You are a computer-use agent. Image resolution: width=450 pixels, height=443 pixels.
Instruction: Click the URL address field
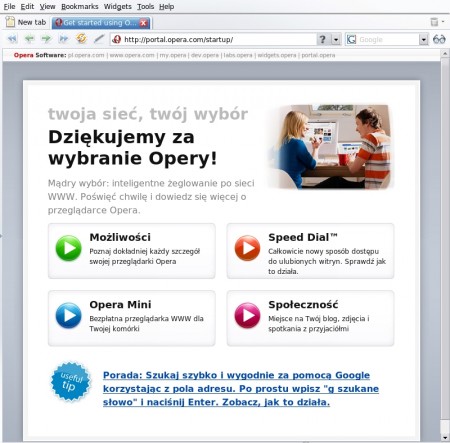click(x=213, y=40)
